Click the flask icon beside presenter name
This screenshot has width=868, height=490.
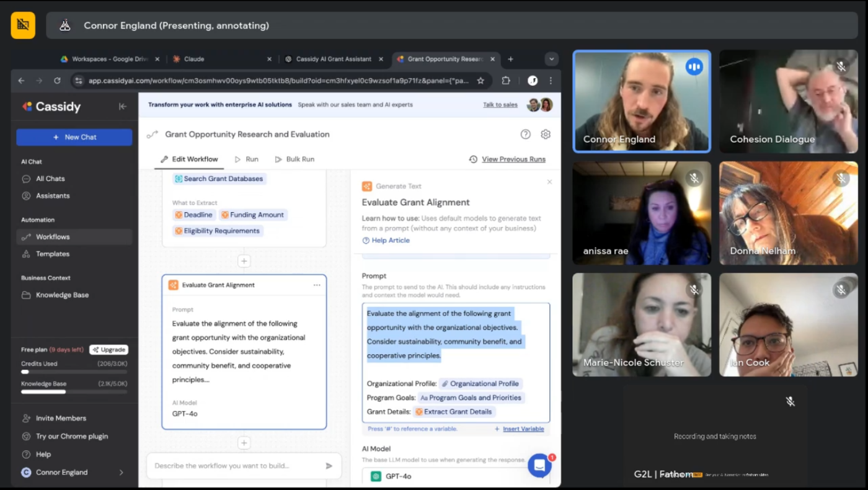pos(65,25)
